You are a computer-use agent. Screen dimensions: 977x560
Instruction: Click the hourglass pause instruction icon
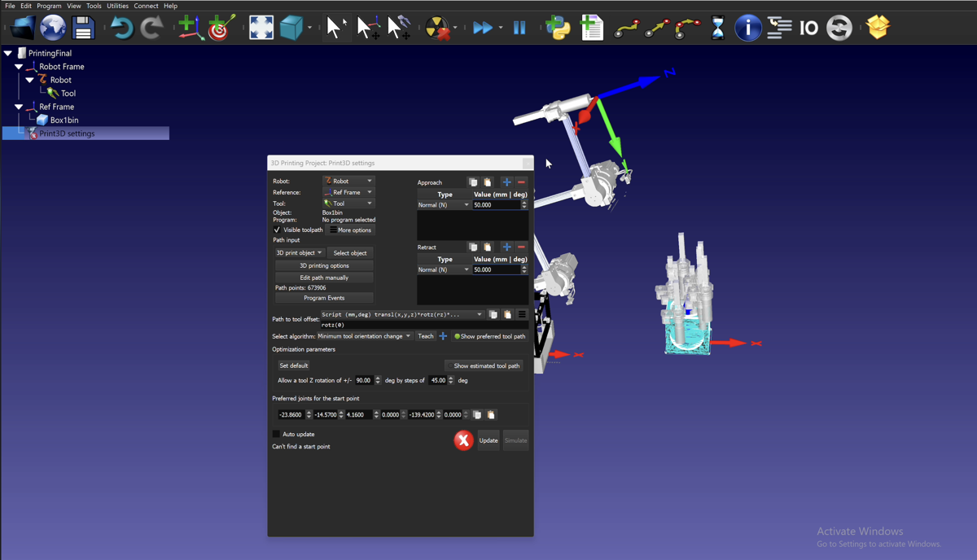(717, 28)
